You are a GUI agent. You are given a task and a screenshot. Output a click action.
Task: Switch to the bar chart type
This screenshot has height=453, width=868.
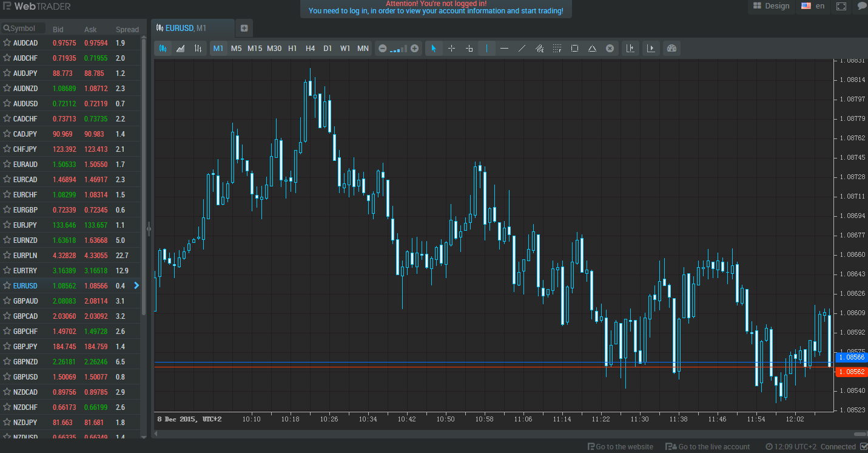click(198, 49)
